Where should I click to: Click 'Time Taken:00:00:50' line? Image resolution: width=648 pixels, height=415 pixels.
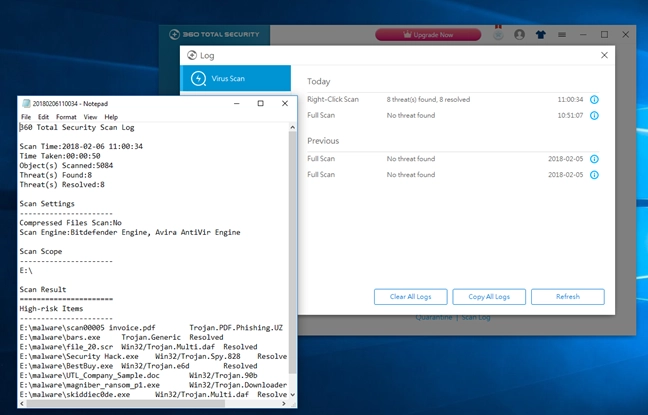[x=60, y=156]
